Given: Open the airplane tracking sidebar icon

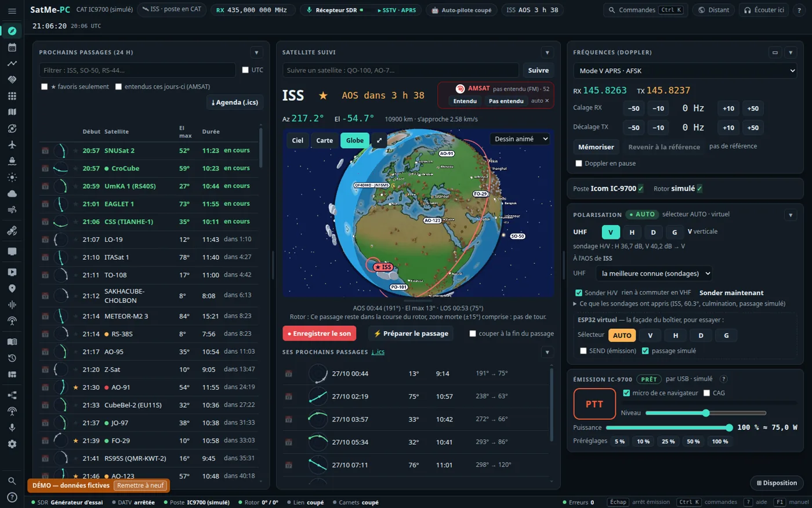Looking at the screenshot, I should (x=12, y=145).
